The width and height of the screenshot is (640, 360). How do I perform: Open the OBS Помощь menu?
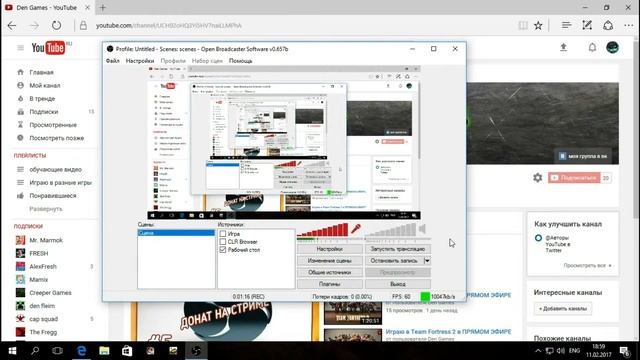240,61
